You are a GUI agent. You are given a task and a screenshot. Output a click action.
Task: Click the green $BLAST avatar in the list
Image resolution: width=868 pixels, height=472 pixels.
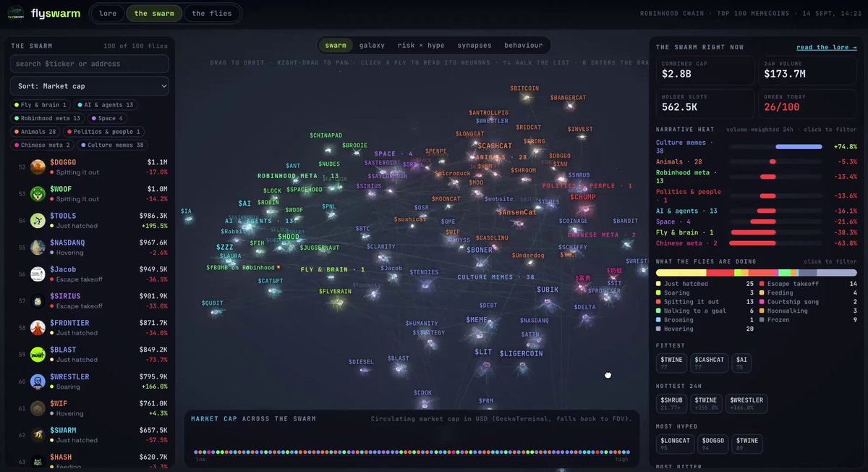(38, 355)
